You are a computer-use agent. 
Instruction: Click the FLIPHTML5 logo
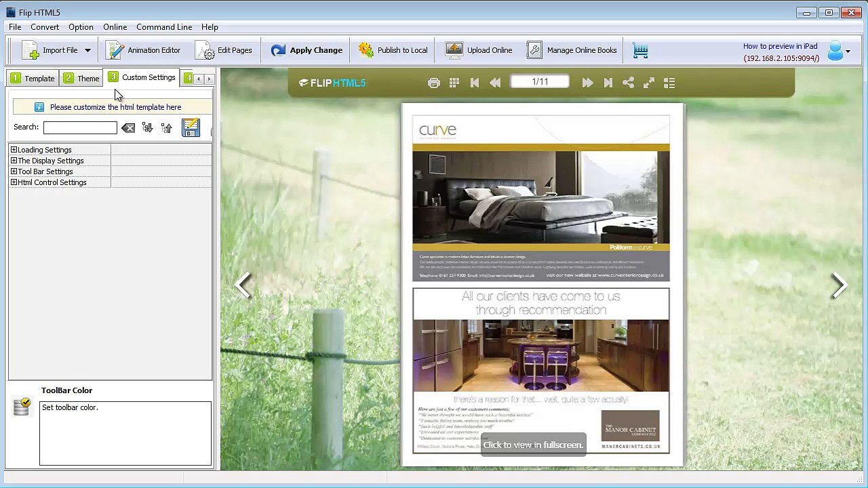[332, 83]
